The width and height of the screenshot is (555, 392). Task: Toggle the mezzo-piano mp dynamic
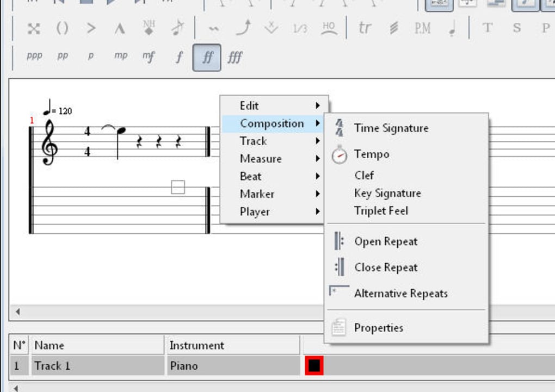pos(121,57)
